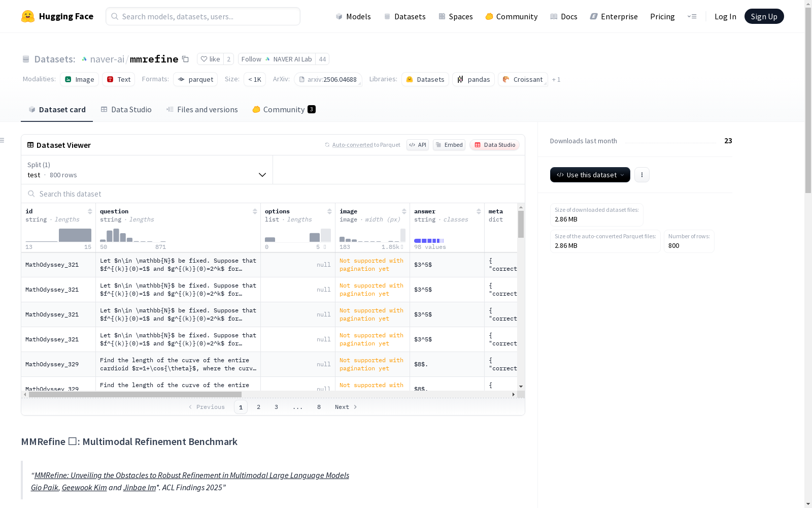Image resolution: width=812 pixels, height=508 pixels.
Task: Click the question column length histogram
Action: [x=133, y=235]
